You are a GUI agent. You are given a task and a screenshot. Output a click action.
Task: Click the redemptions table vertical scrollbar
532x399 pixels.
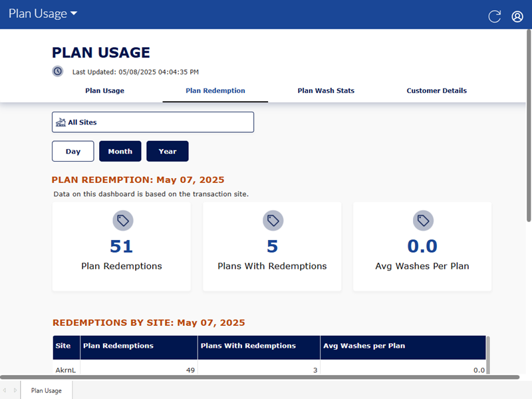(x=488, y=355)
